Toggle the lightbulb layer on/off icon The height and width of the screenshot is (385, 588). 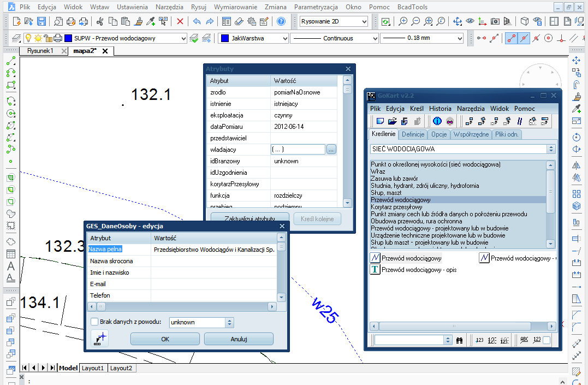pyautogui.click(x=29, y=38)
